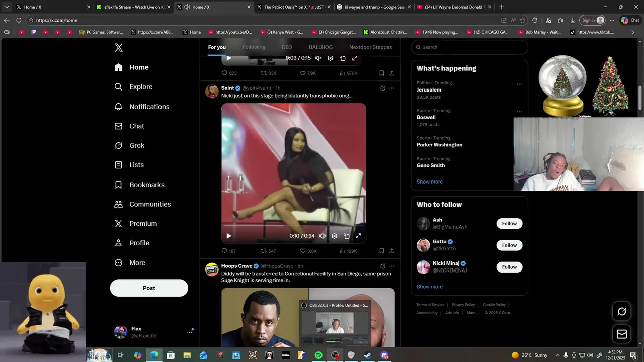Open more options on Saint post
Image resolution: width=644 pixels, height=362 pixels.
click(x=392, y=88)
